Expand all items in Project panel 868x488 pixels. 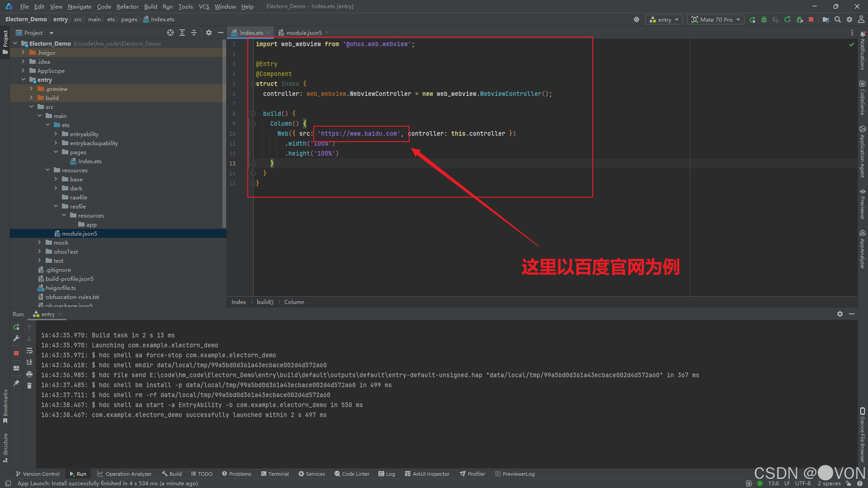pos(182,33)
